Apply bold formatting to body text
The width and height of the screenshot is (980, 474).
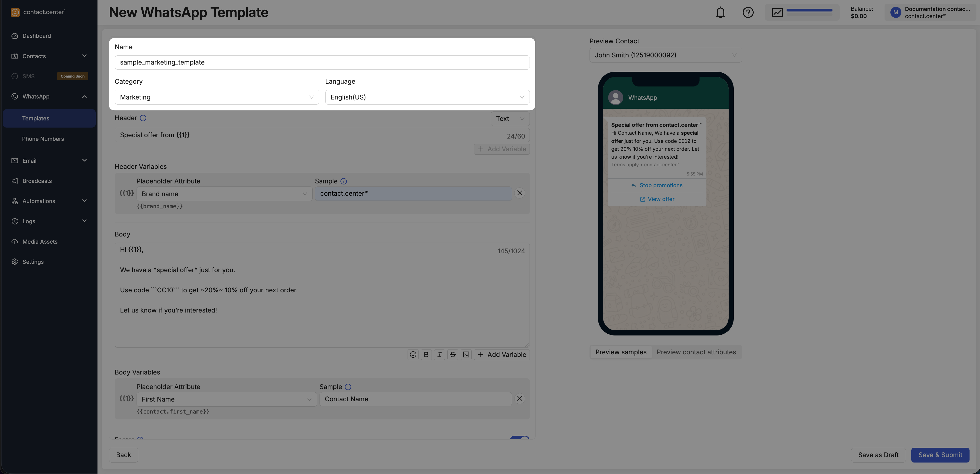point(426,355)
